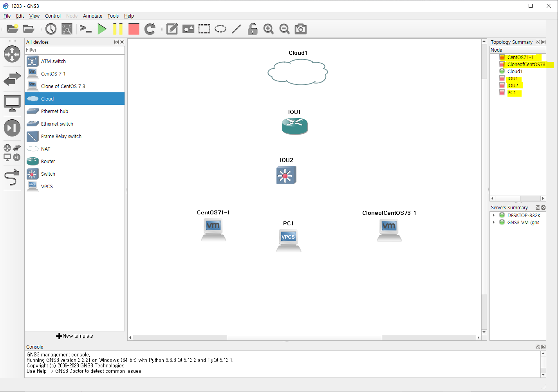Click the Zoom out magnifier icon
Screen dimensions: 558x392
point(285,29)
